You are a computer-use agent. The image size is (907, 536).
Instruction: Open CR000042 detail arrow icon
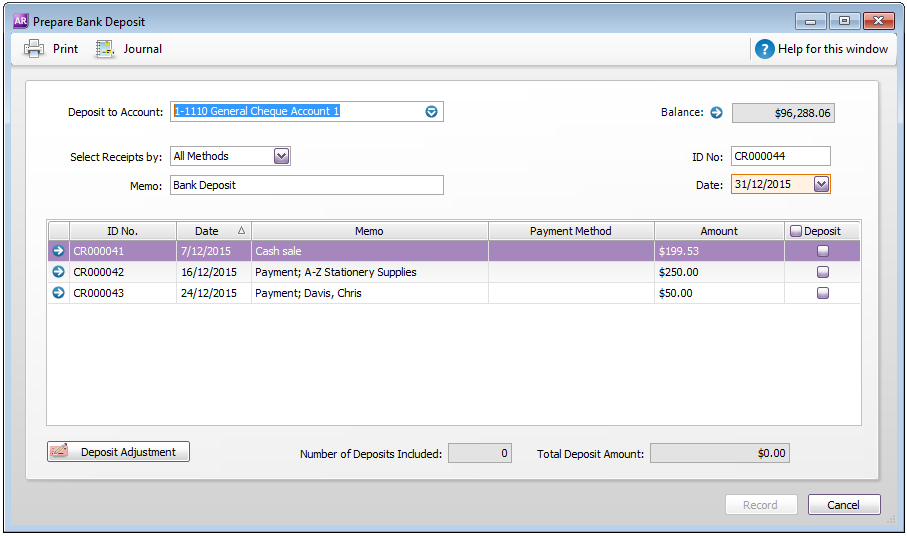(58, 272)
